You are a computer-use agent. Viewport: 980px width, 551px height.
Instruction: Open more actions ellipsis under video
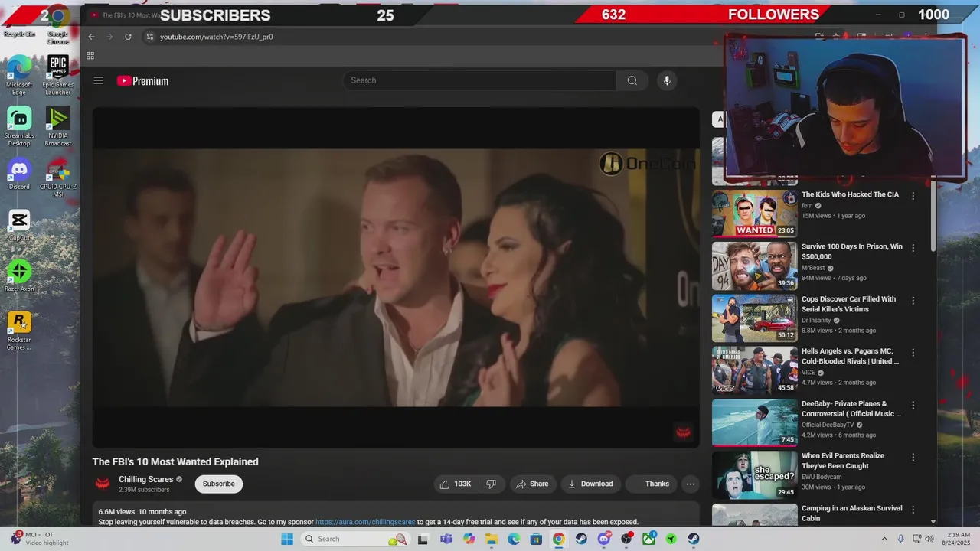coord(690,484)
